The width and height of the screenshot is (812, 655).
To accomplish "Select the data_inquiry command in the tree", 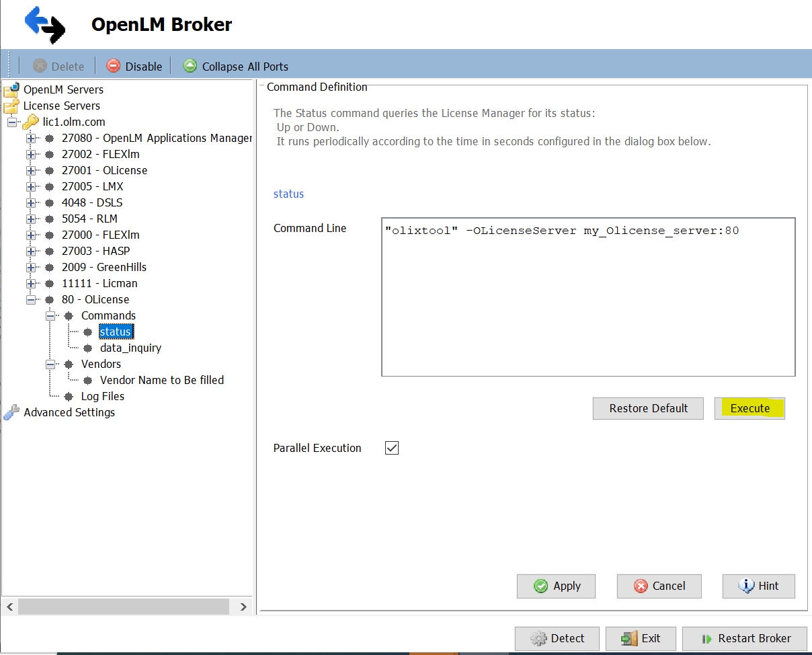I will pyautogui.click(x=130, y=348).
